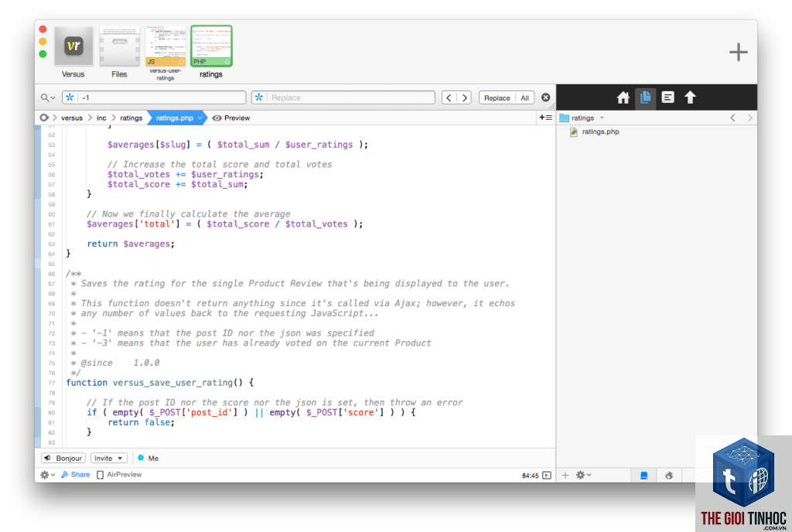This screenshot has width=792, height=532.
Task: Open the search options magnifier dropdown
Action: (48, 97)
